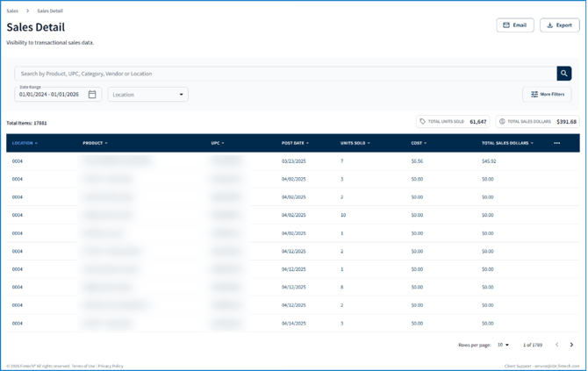Image resolution: width=588 pixels, height=371 pixels.
Task: Open More Filters panel
Action: (x=547, y=95)
